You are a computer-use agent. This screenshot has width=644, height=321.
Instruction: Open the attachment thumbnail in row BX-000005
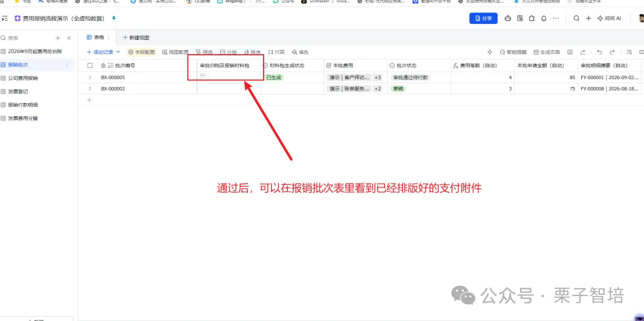(x=204, y=76)
